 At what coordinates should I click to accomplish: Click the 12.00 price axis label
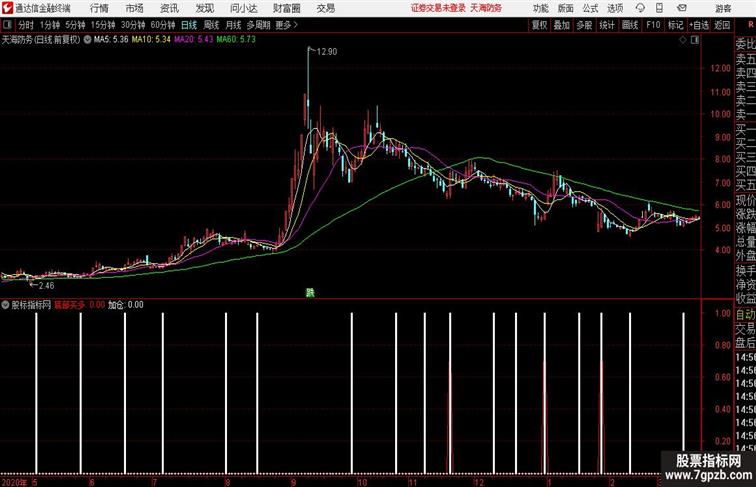pyautogui.click(x=720, y=68)
